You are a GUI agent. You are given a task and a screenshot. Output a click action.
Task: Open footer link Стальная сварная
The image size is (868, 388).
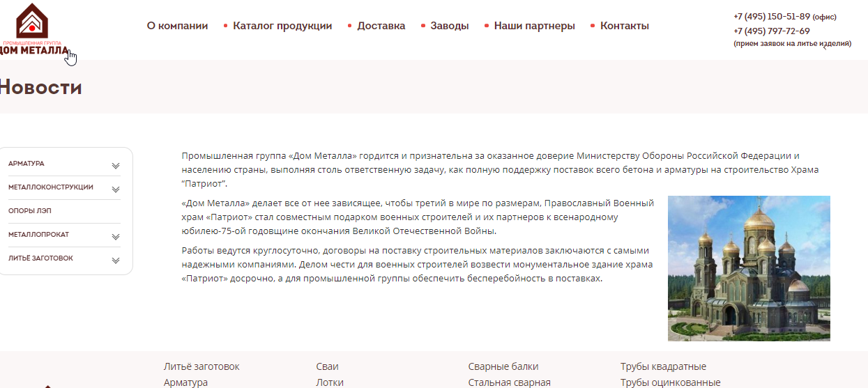(x=510, y=382)
